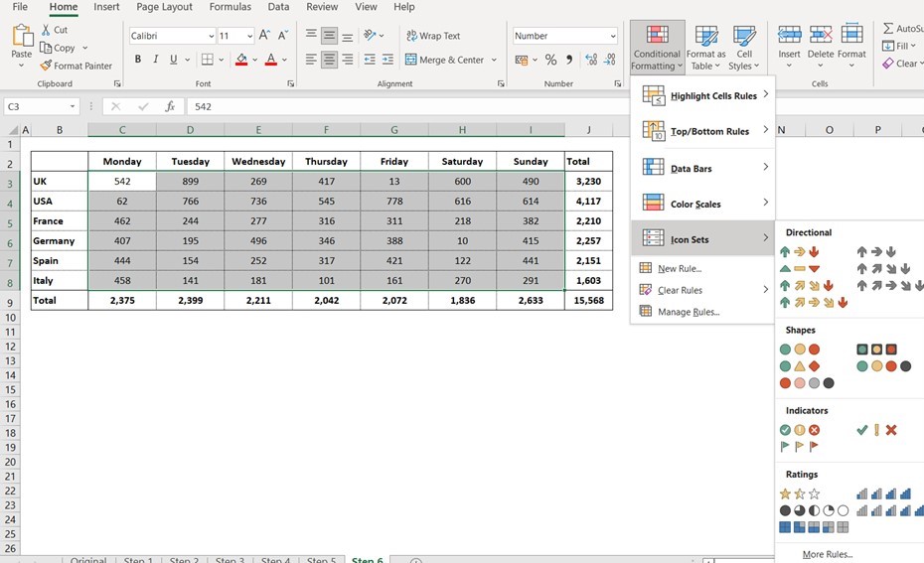Screen dimensions: 924x563
Task: Pick the three stars rating set
Action: (799, 493)
